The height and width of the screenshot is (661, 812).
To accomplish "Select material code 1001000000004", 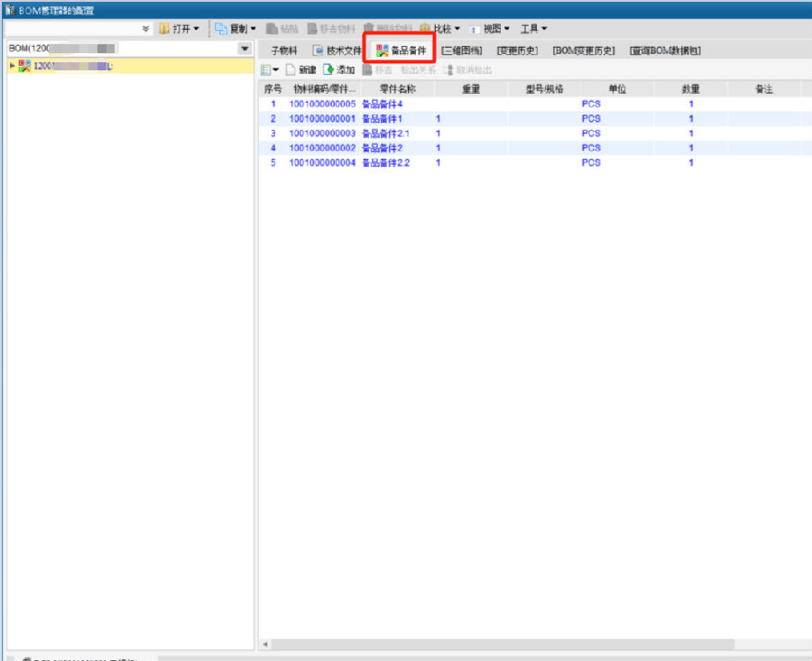I will 322,162.
